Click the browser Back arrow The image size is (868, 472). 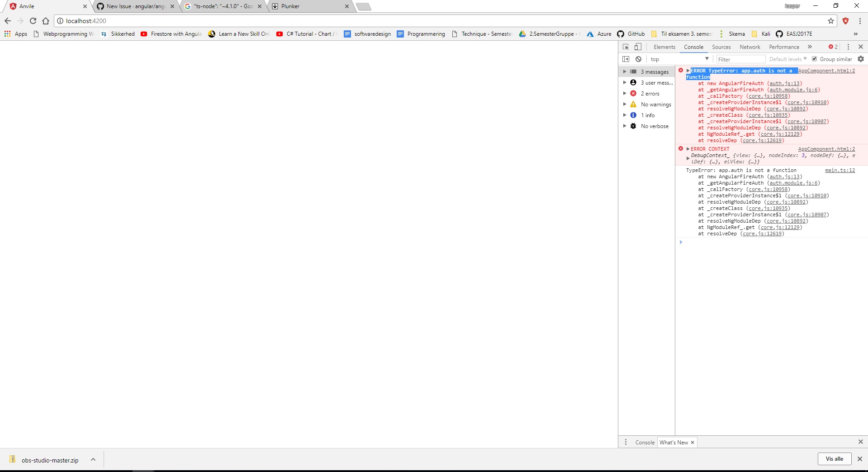pos(8,21)
